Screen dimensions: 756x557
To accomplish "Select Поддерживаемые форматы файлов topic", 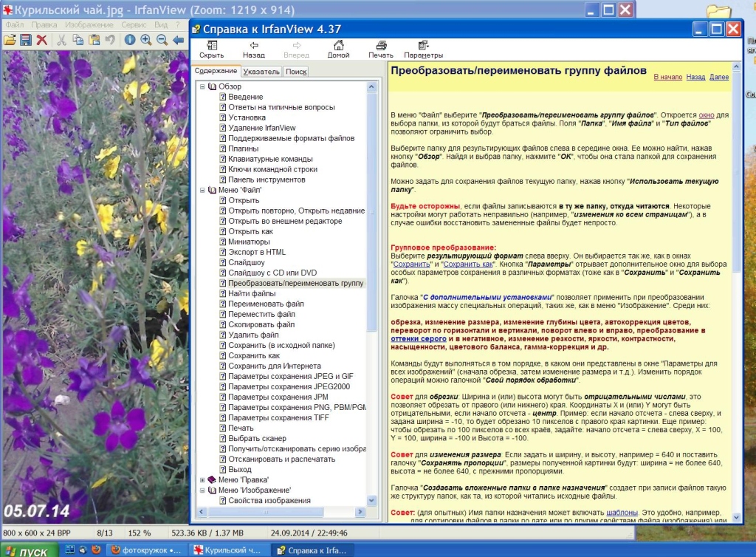I will [x=291, y=138].
